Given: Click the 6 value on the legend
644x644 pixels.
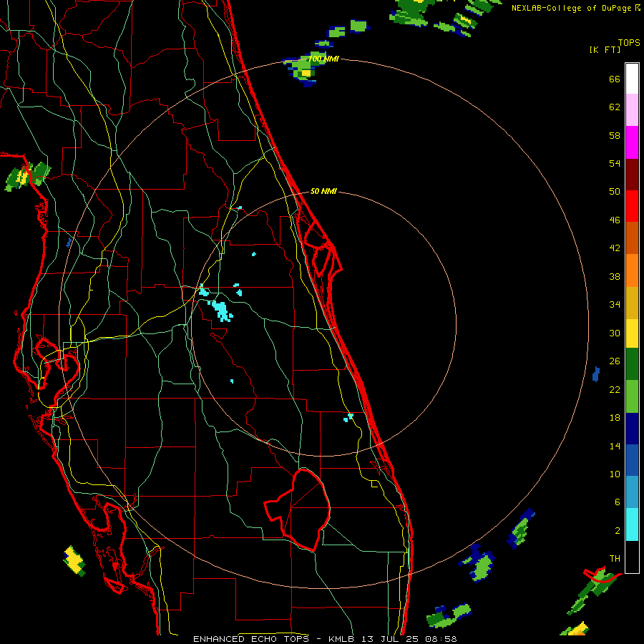Looking at the screenshot, I should (618, 502).
